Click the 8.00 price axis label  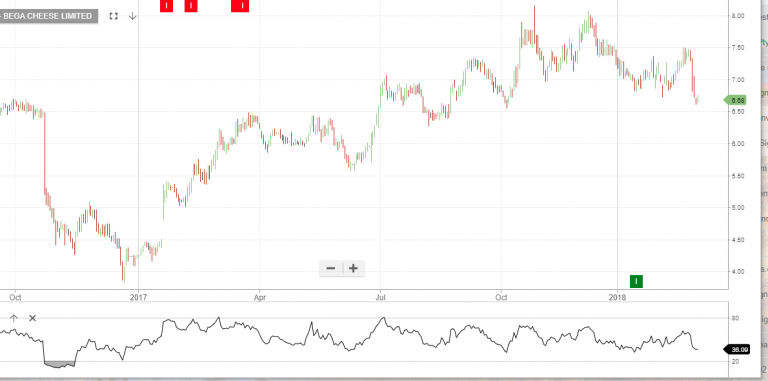coord(738,16)
